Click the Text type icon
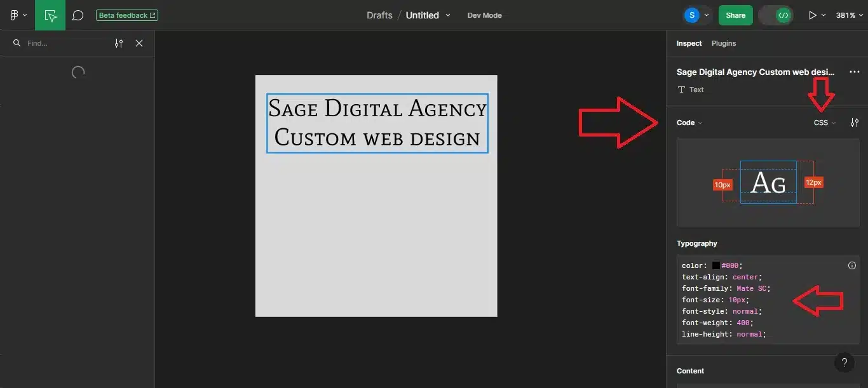This screenshot has height=388, width=868. pos(681,90)
